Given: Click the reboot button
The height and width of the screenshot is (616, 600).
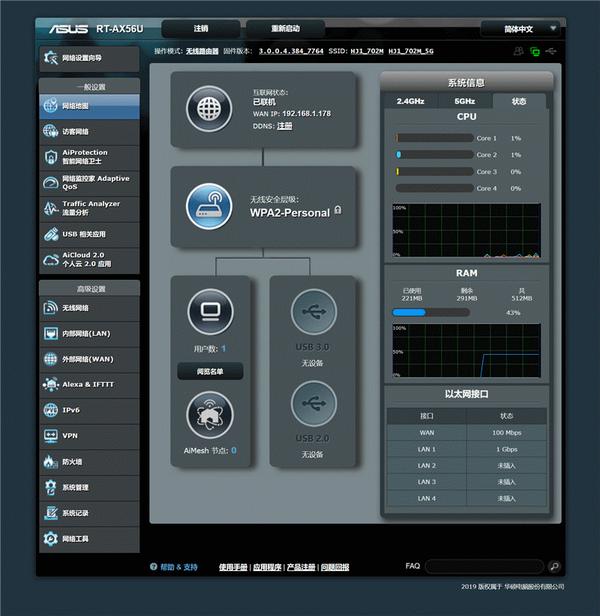Looking at the screenshot, I should click(286, 29).
